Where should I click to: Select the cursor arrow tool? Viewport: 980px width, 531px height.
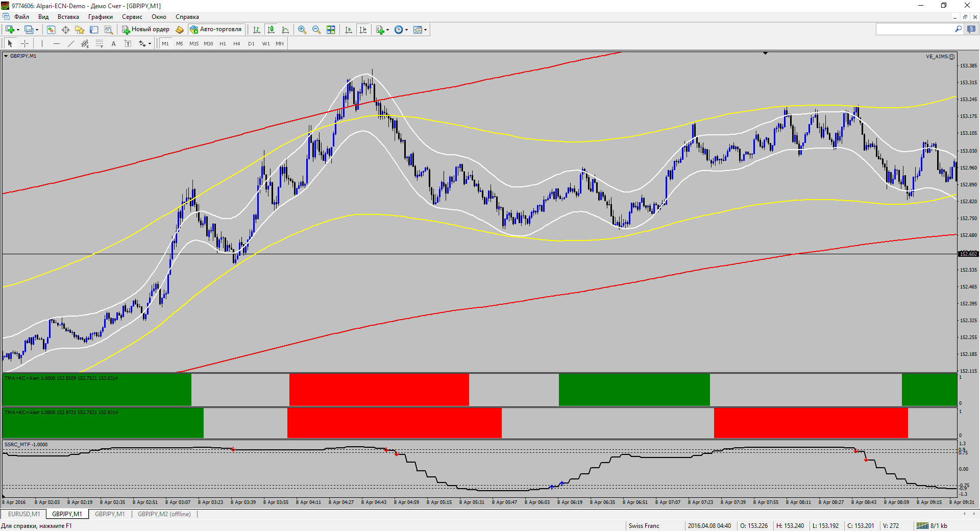pyautogui.click(x=10, y=43)
